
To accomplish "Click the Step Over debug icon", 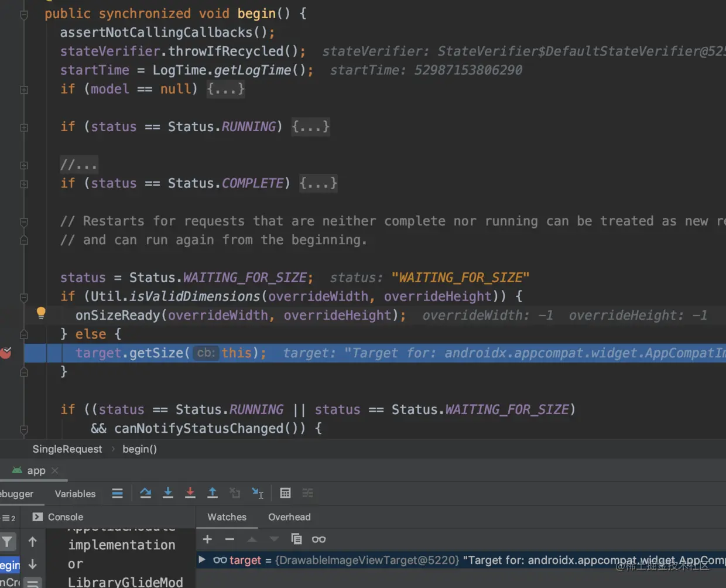I will click(145, 493).
